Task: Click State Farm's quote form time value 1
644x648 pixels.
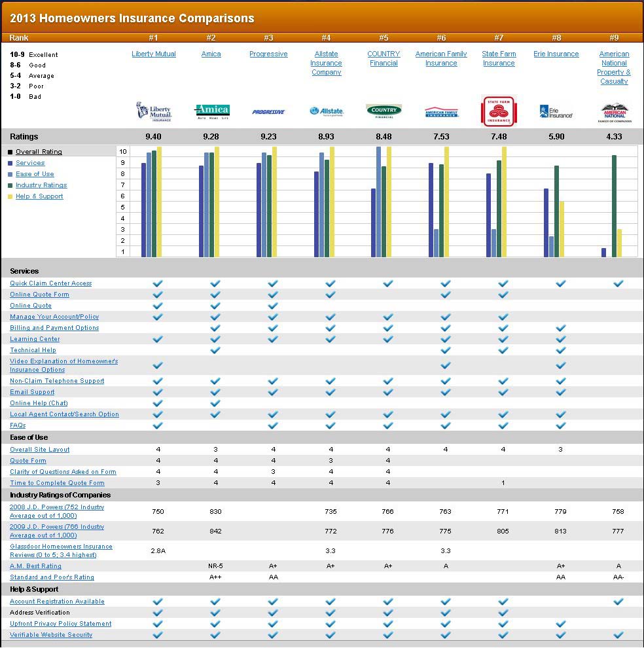Action: pyautogui.click(x=503, y=482)
